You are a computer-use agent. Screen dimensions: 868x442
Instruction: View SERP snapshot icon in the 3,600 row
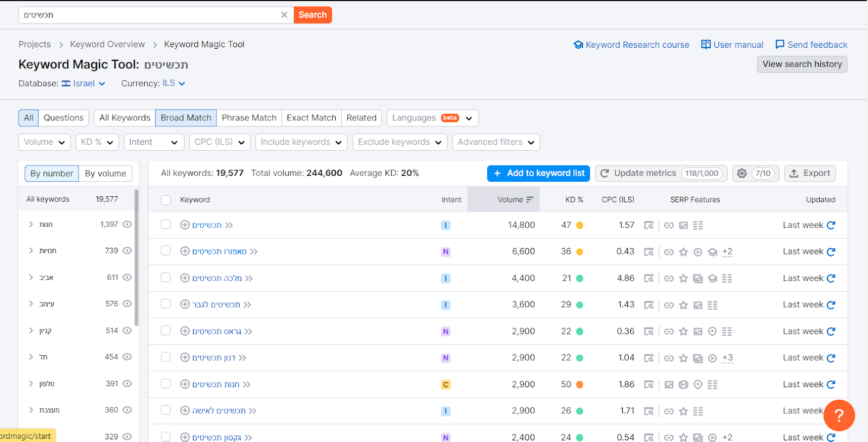(649, 305)
